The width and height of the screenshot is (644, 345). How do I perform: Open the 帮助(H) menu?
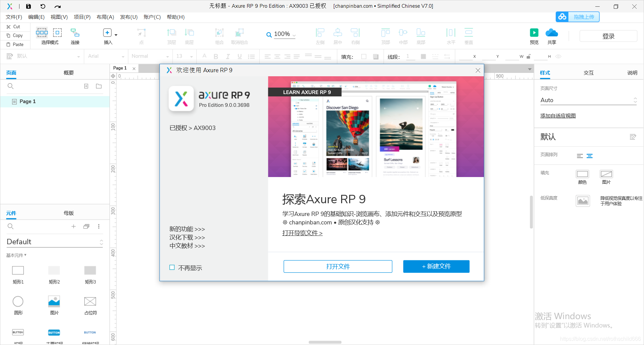[x=176, y=17]
